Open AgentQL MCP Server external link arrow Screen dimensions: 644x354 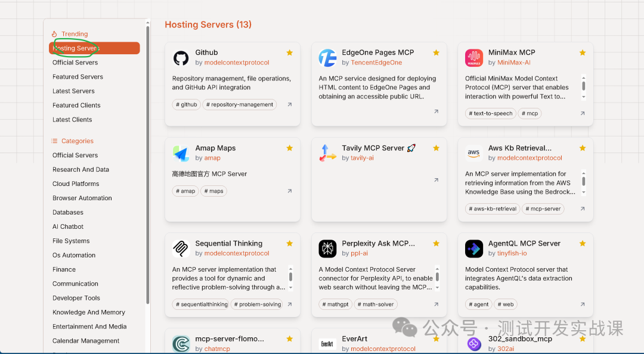pyautogui.click(x=583, y=305)
